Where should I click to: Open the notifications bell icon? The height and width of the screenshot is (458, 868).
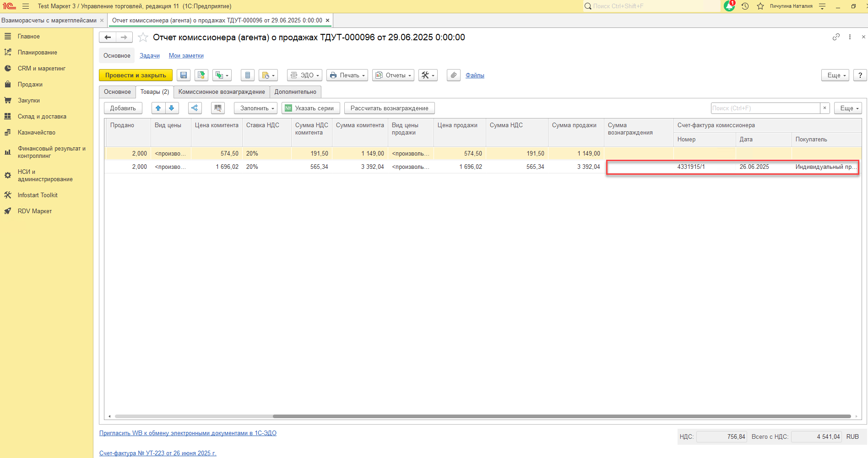pos(729,6)
